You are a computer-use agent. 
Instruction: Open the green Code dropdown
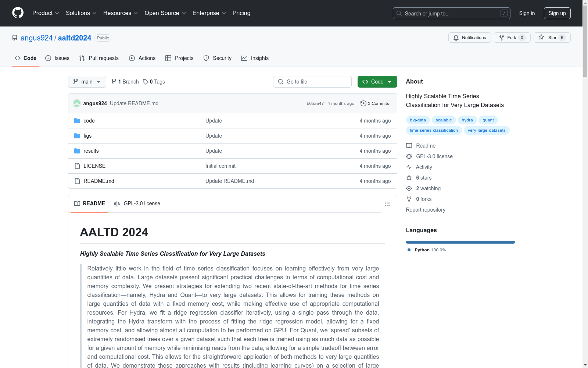coord(377,82)
